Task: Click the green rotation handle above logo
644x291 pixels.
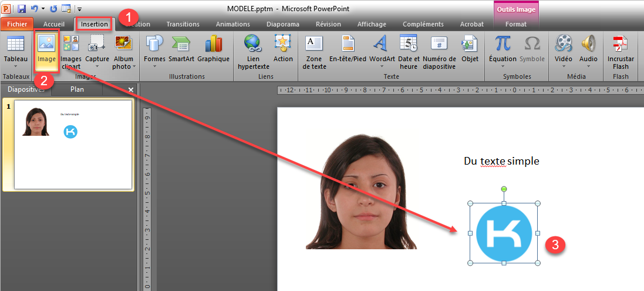Action: pos(504,189)
